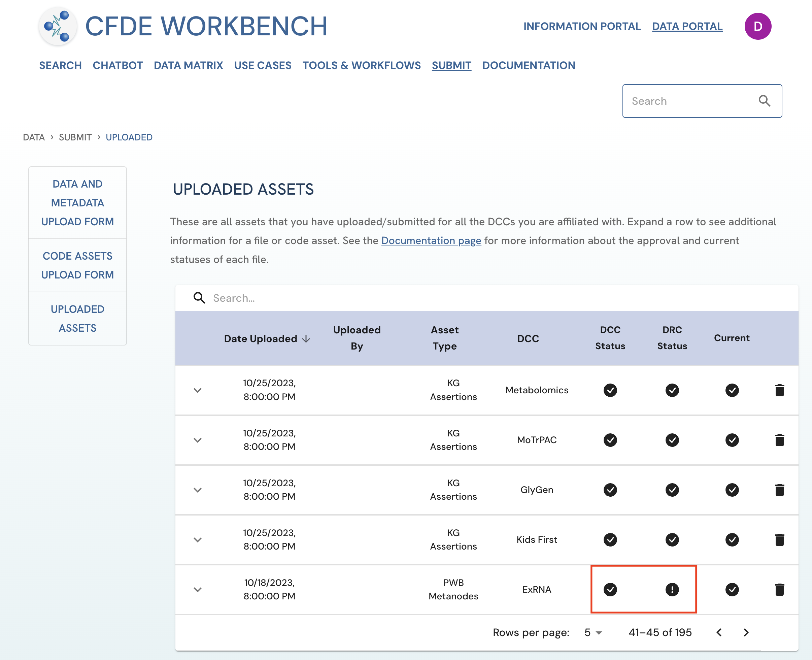Expand the ExRNA PWB Metanodes row
812x660 pixels.
197,589
